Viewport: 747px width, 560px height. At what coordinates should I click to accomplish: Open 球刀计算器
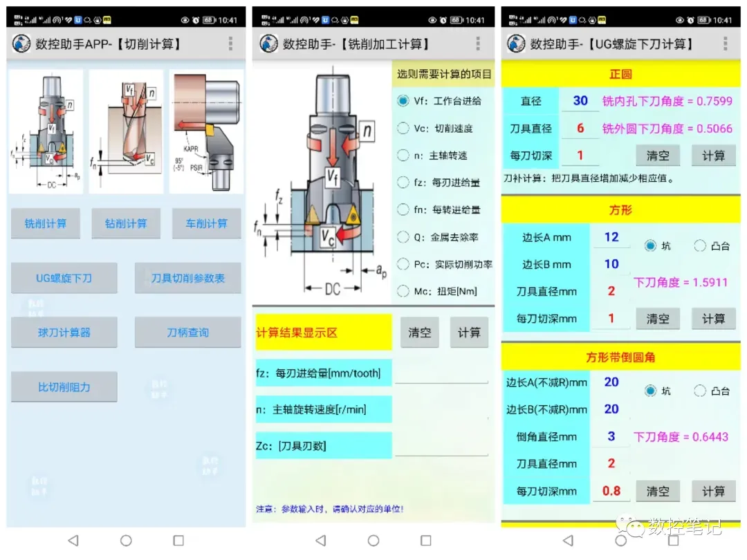point(64,333)
